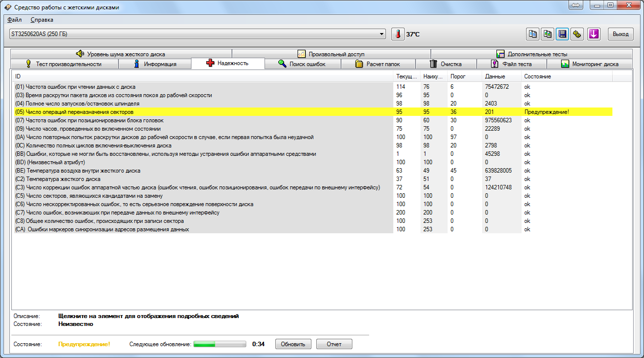Image resolution: width=644 pixels, height=358 pixels.
Task: Click the Наиху... column header
Action: [x=434, y=76]
